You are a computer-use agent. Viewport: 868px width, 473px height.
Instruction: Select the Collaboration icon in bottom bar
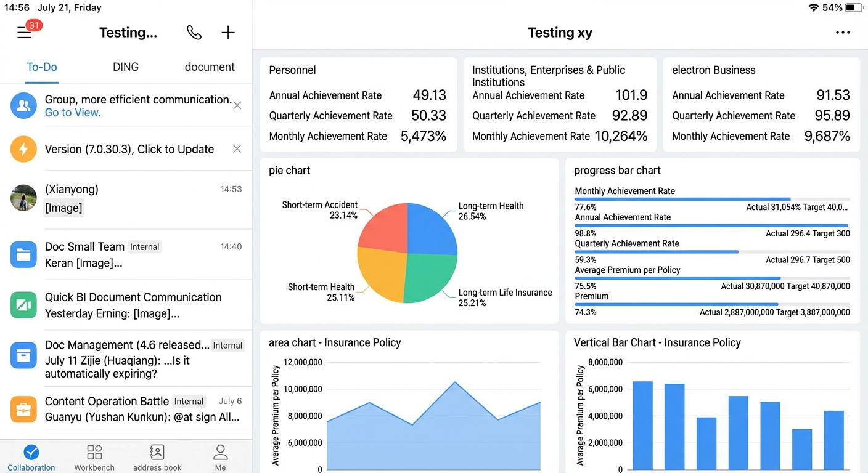[31, 453]
